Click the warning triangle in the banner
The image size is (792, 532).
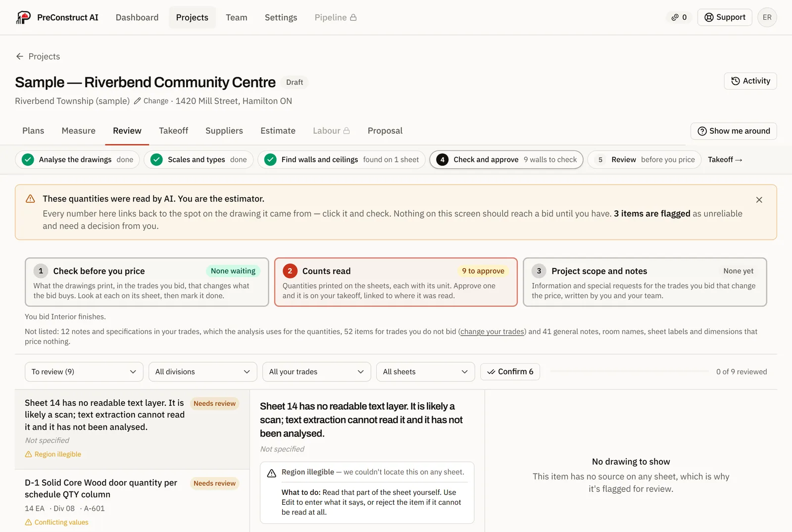pyautogui.click(x=30, y=199)
